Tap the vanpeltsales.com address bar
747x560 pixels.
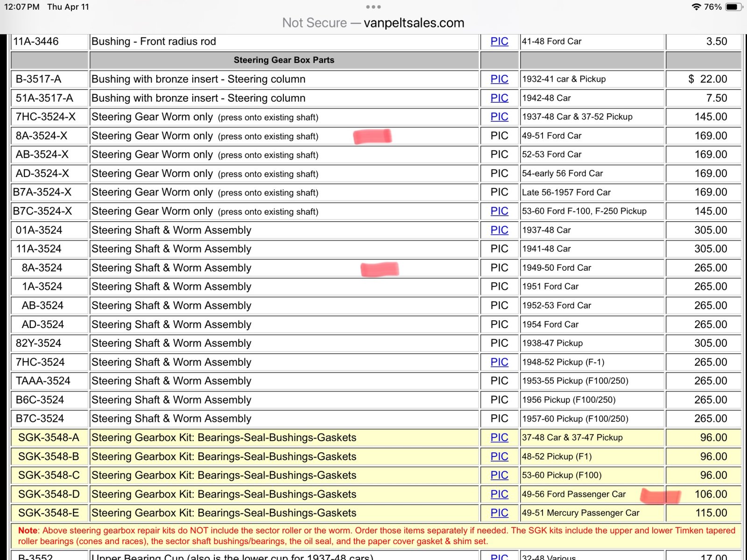373,23
